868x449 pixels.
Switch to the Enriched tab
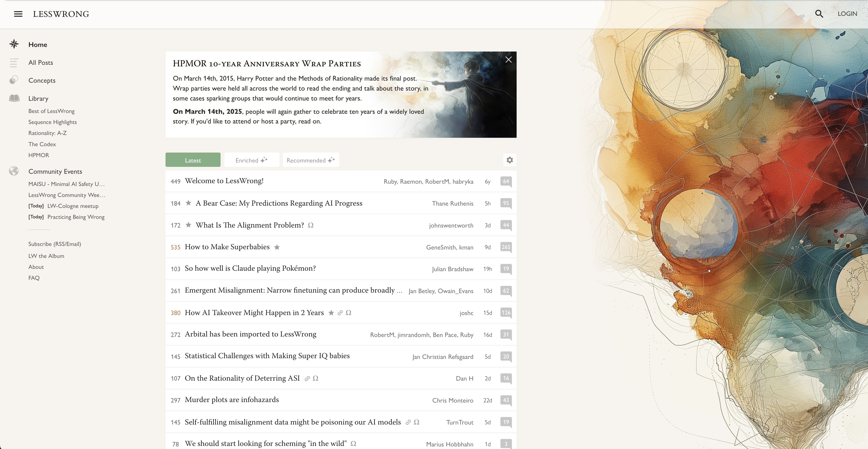(251, 160)
